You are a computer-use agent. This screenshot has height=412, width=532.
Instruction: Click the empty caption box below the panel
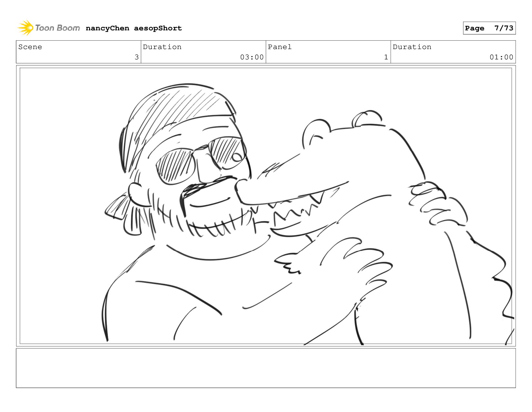tap(266, 368)
